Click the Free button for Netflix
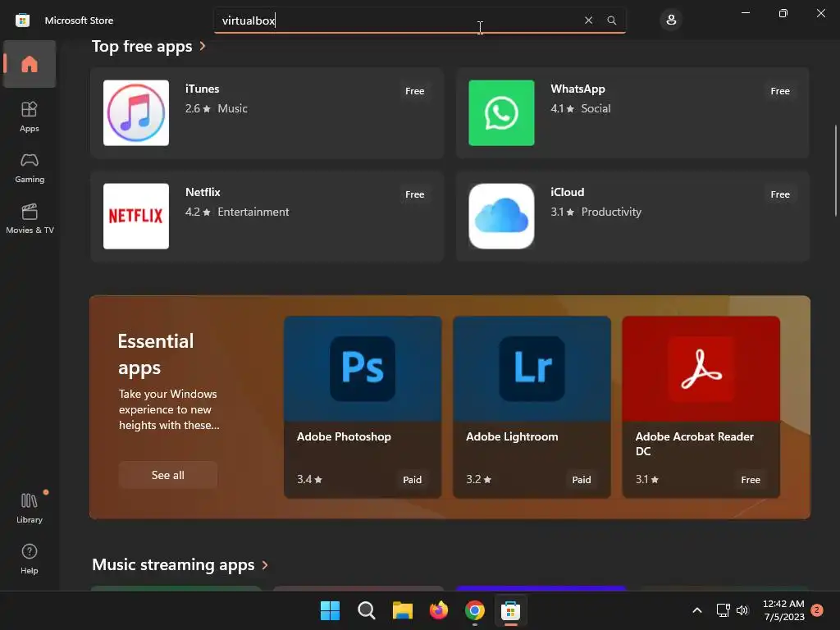The image size is (840, 630). pos(414,194)
